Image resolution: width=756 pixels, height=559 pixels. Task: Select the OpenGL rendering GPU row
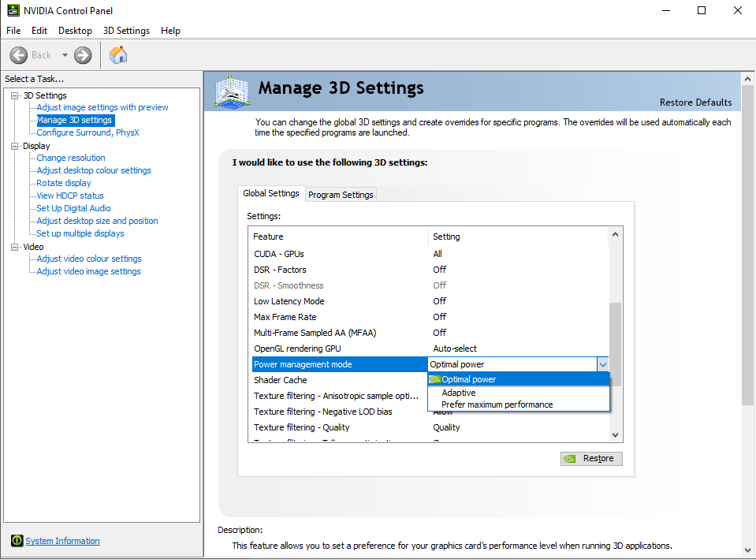(x=430, y=348)
